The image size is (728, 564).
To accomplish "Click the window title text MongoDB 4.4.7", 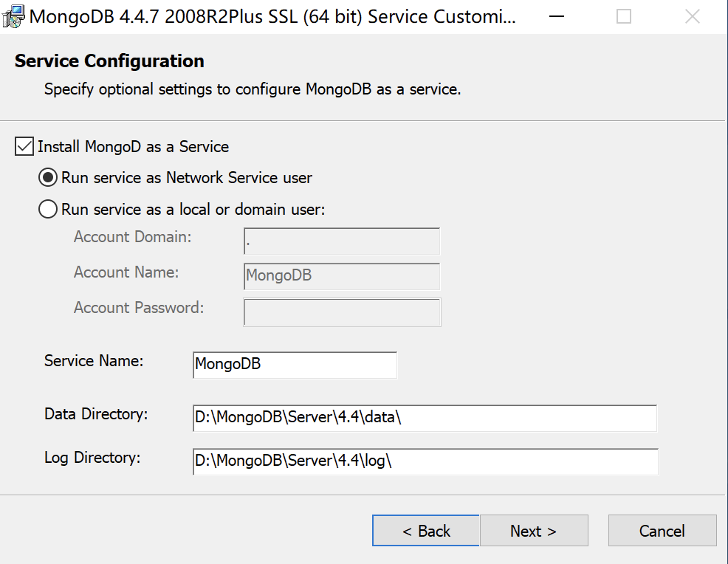I will tap(272, 17).
